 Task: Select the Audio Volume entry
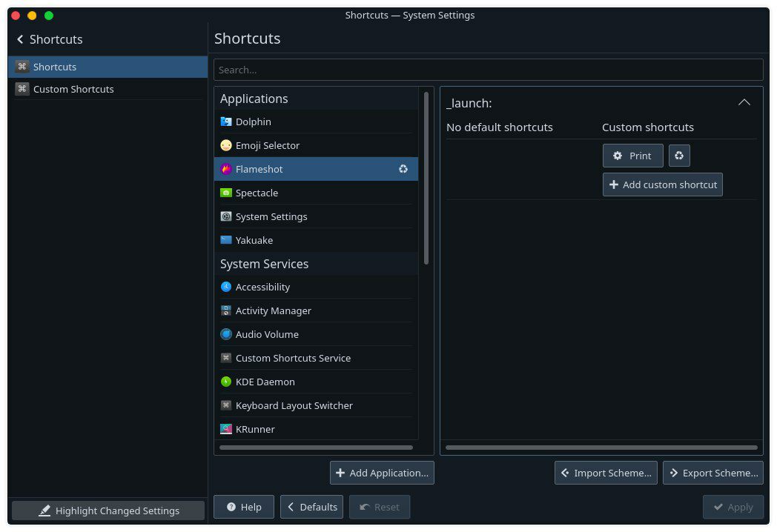point(316,334)
